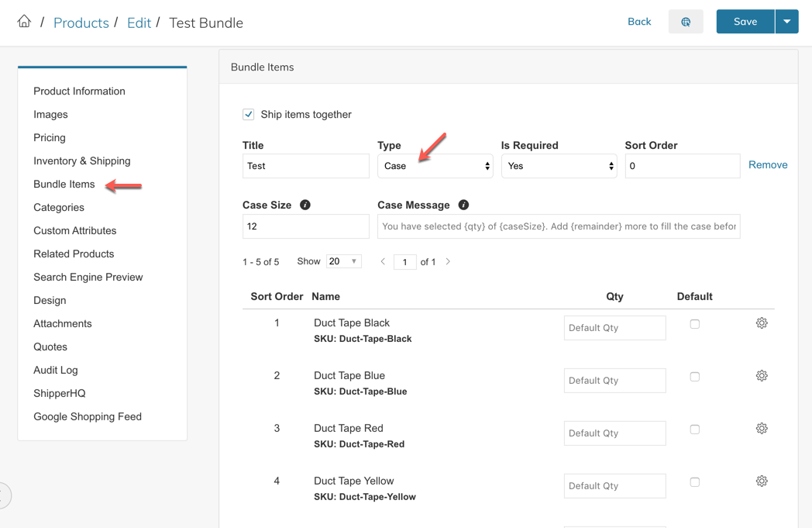Click the Name column header
The height and width of the screenshot is (528, 812).
pyautogui.click(x=325, y=296)
